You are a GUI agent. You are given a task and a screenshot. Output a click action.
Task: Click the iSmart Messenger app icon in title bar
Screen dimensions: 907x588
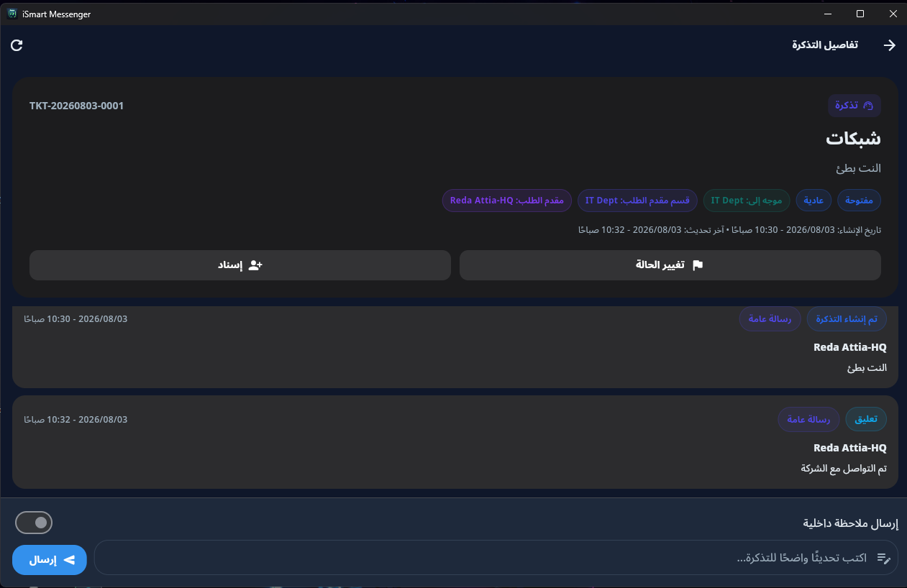pyautogui.click(x=12, y=14)
